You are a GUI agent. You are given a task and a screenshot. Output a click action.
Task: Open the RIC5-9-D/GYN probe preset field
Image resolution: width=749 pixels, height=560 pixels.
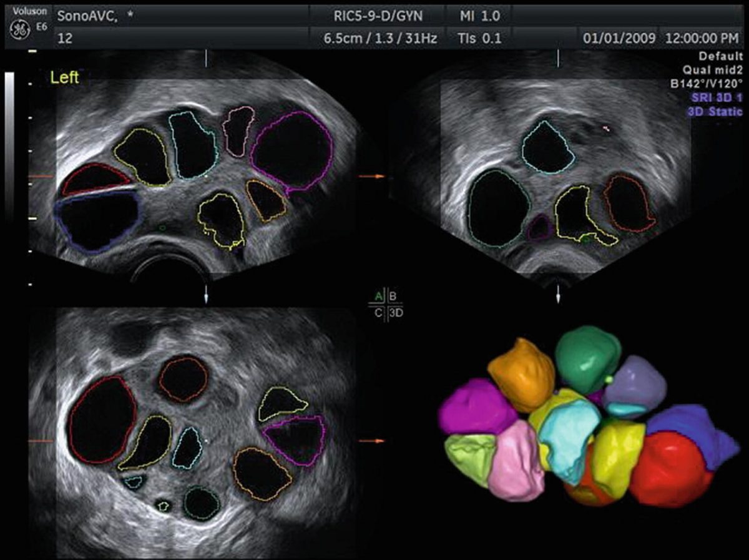376,15
